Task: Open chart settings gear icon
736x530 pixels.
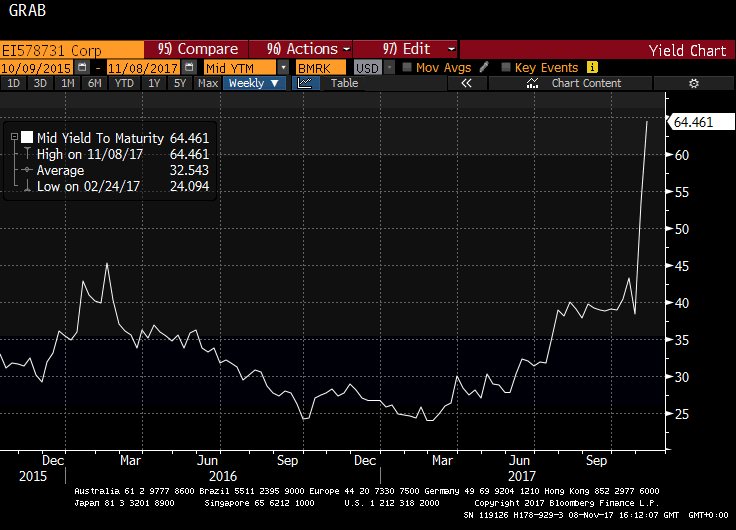Action: [694, 83]
